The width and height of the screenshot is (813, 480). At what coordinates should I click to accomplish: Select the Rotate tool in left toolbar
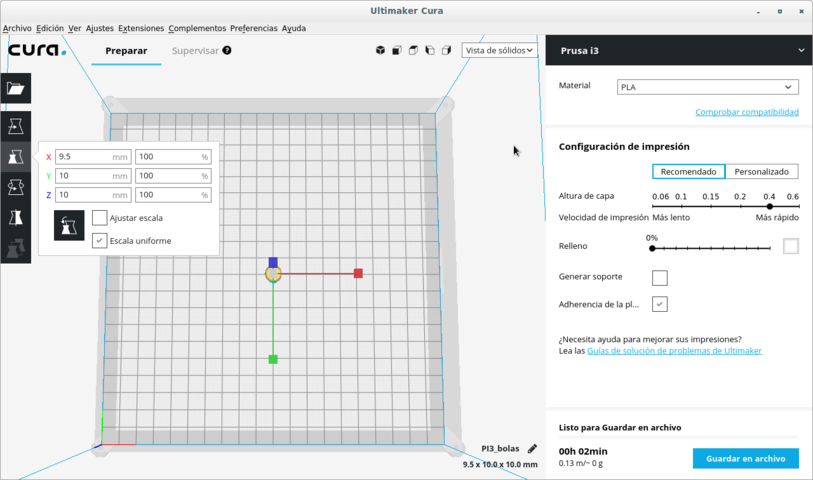(16, 187)
